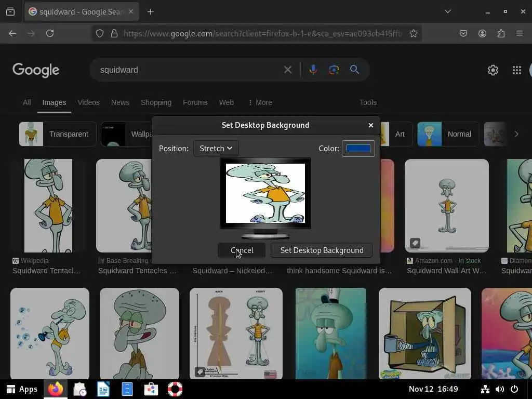
Task: Filter by Art chip
Action: (x=396, y=134)
